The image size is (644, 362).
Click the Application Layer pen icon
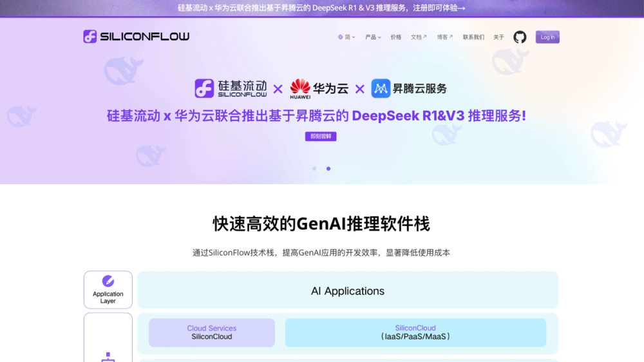pyautogui.click(x=108, y=281)
